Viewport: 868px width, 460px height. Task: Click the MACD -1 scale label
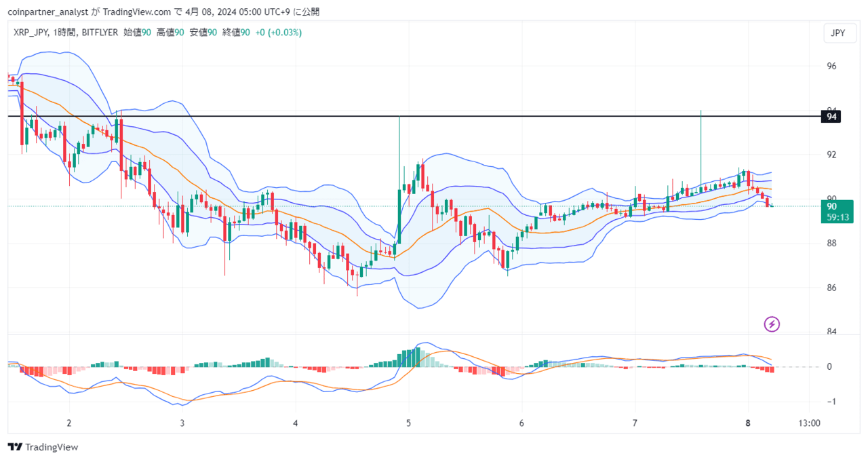[x=829, y=402]
